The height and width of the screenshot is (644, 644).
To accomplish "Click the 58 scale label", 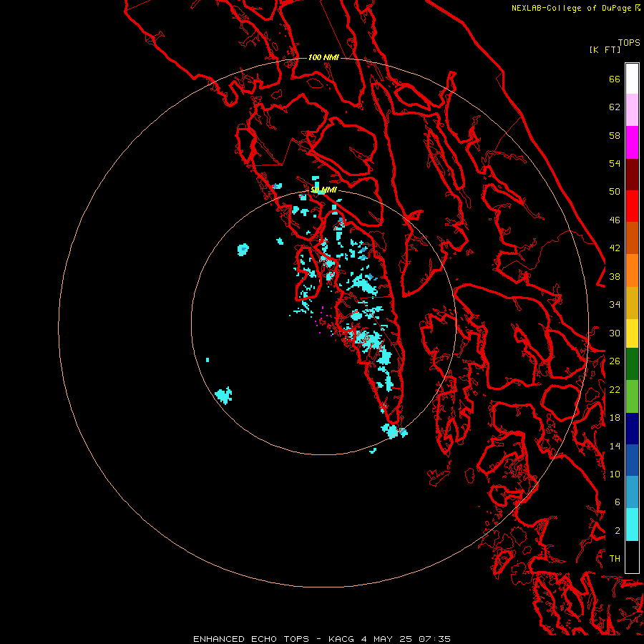I will (x=615, y=135).
